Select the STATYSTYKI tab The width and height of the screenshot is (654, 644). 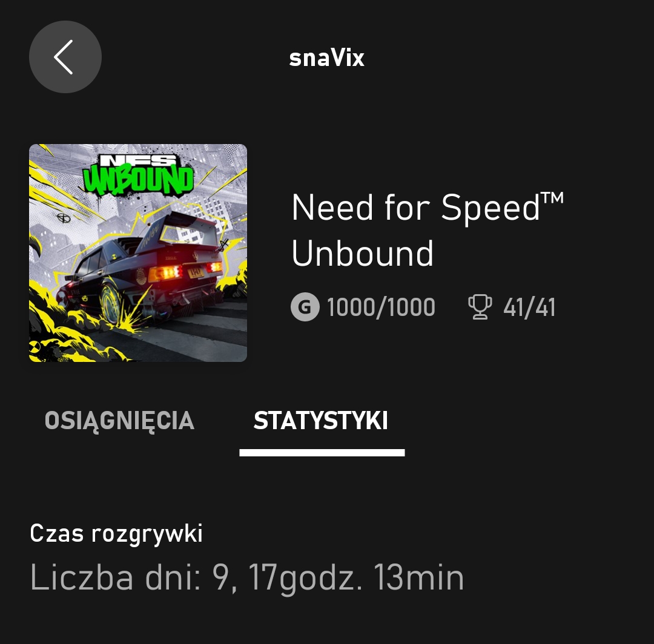pyautogui.click(x=321, y=421)
